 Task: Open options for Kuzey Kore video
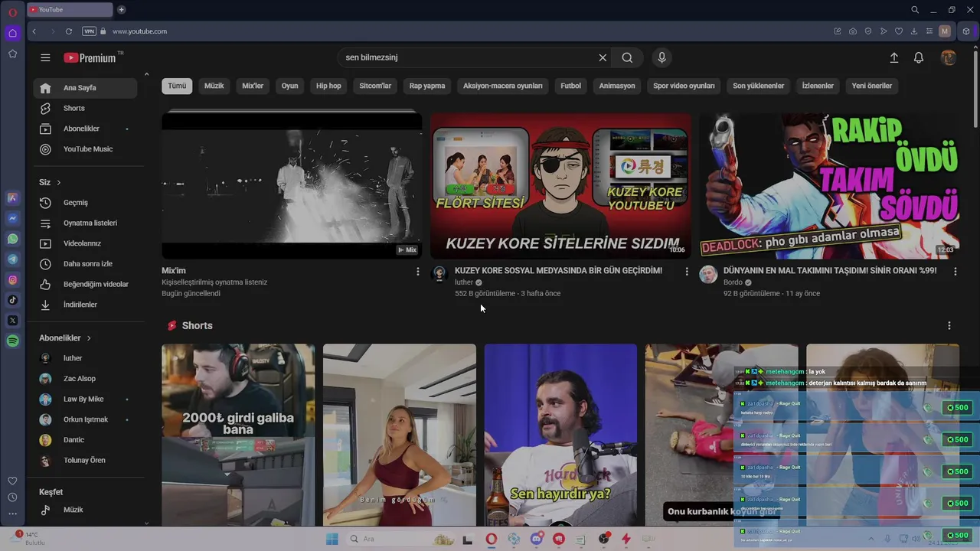coord(686,272)
